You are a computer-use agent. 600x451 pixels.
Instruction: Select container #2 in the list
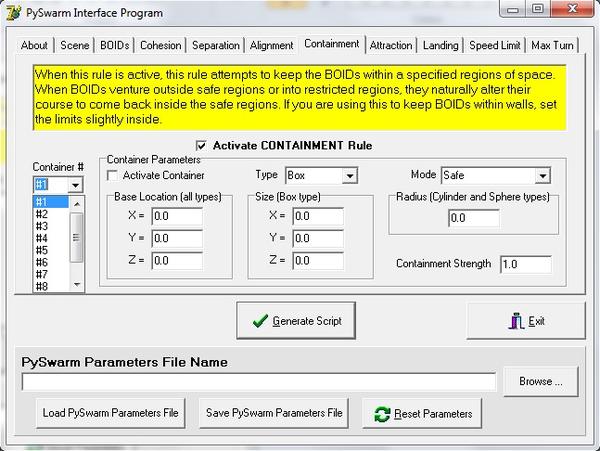click(51, 214)
